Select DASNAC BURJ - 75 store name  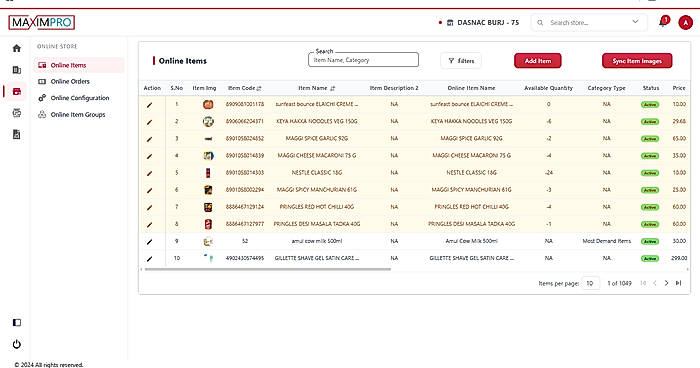pyautogui.click(x=488, y=22)
